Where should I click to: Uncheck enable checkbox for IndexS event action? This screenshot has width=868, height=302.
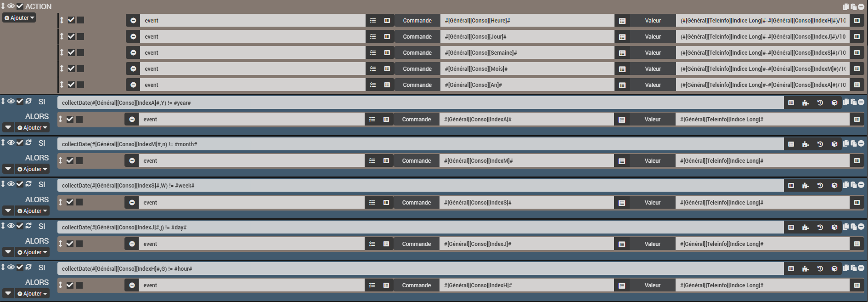tap(70, 202)
